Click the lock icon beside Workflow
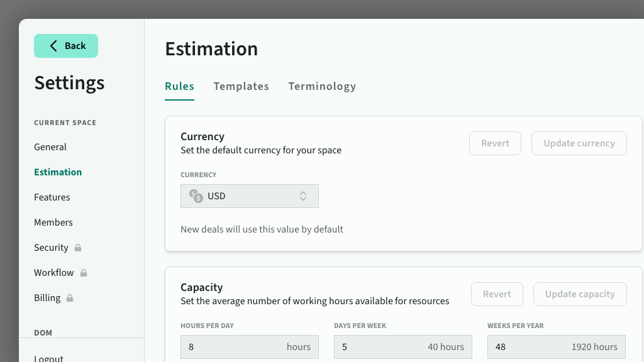The width and height of the screenshot is (644, 362). click(x=84, y=273)
